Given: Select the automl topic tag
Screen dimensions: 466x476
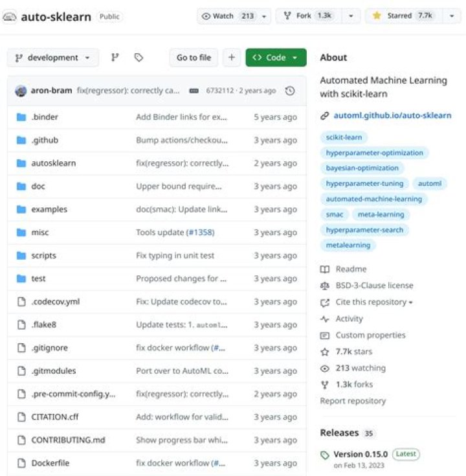Looking at the screenshot, I should click(x=430, y=183).
